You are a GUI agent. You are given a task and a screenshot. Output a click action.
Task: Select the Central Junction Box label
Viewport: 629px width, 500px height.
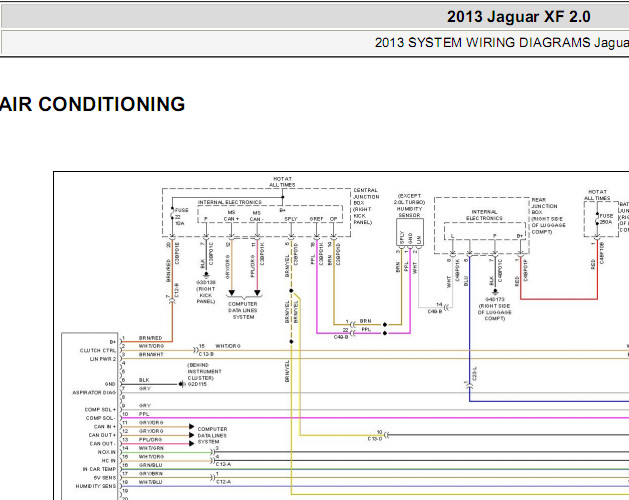(366, 203)
